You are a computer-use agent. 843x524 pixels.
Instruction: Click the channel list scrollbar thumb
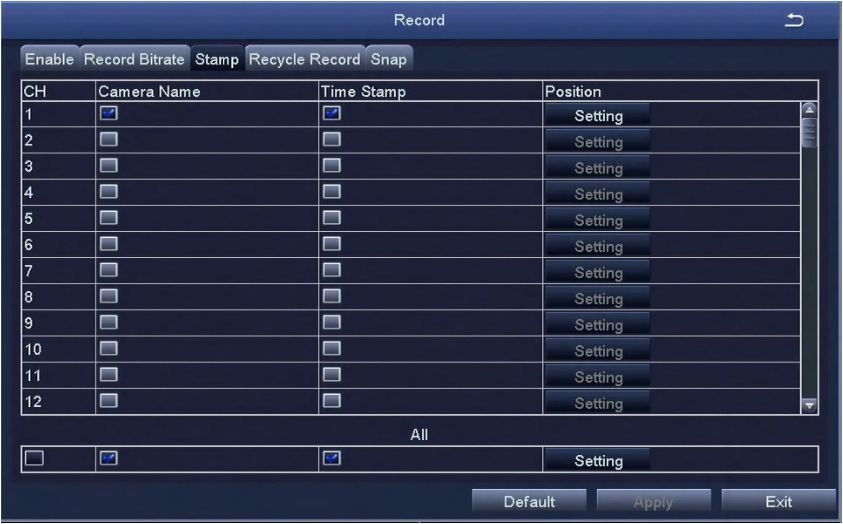tap(810, 131)
